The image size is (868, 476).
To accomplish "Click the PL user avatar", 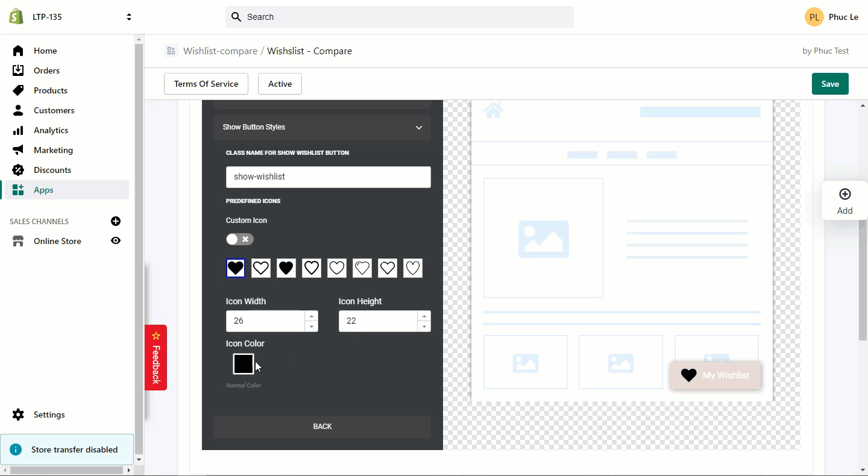I will pyautogui.click(x=814, y=17).
